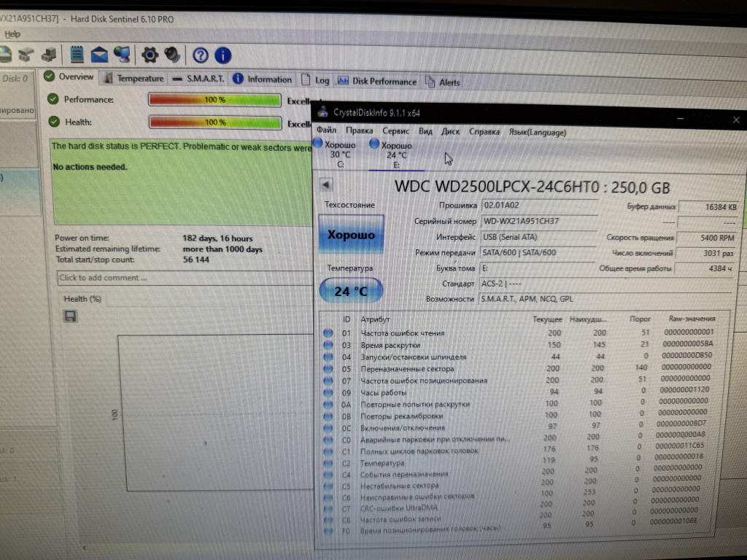Screen dimensions: 747x560
Task: Click the status circle for attribute 01 read error rate
Action: point(328,332)
